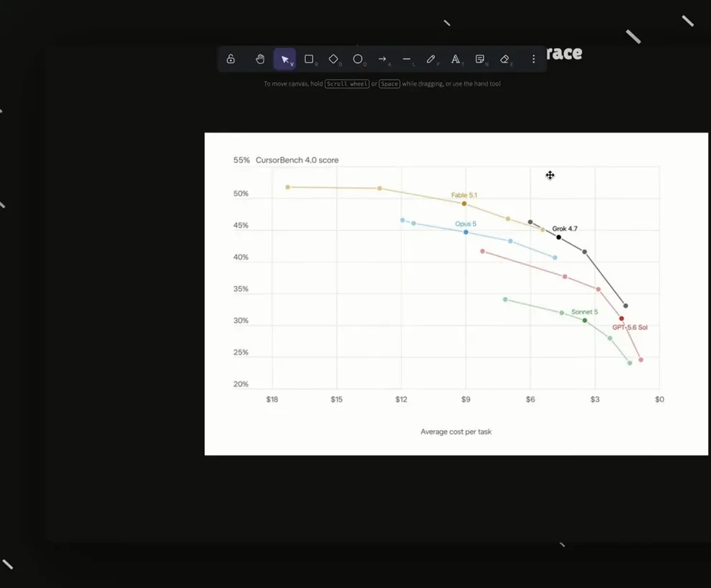Select the Selection arrow tool

pyautogui.click(x=285, y=59)
